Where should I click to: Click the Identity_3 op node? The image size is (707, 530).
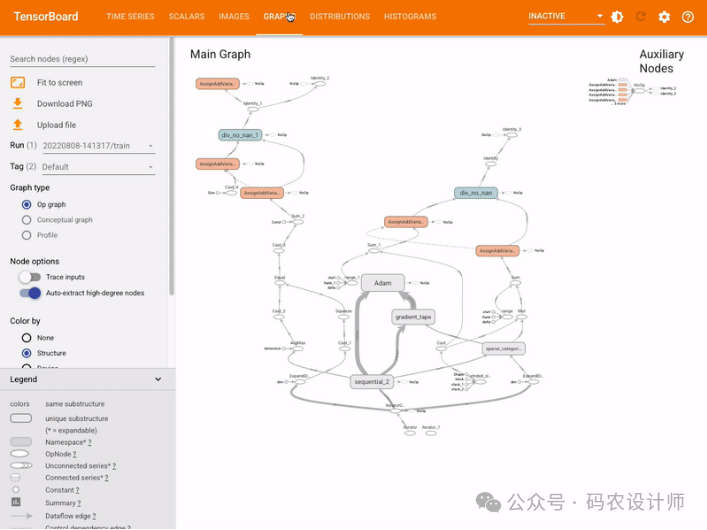[x=512, y=135]
